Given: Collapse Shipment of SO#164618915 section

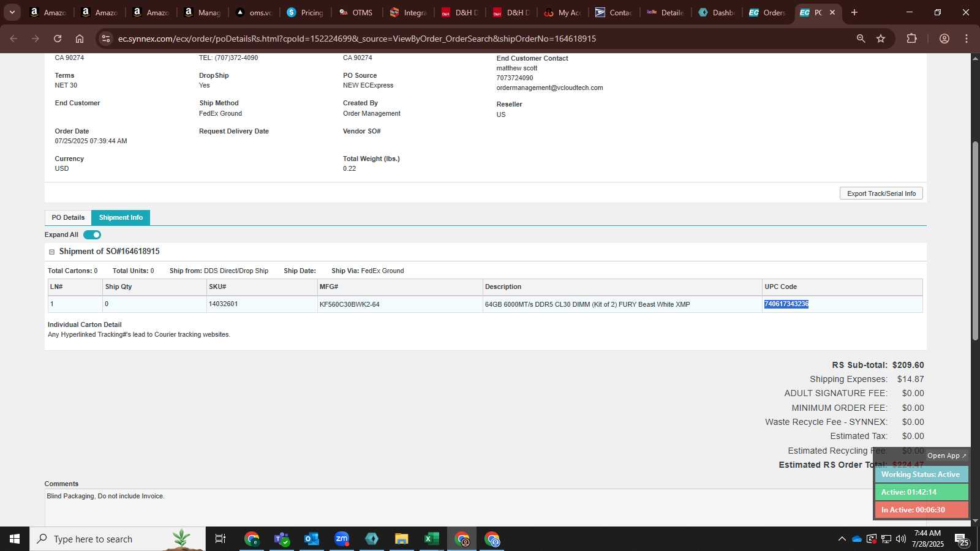Looking at the screenshot, I should pos(52,252).
